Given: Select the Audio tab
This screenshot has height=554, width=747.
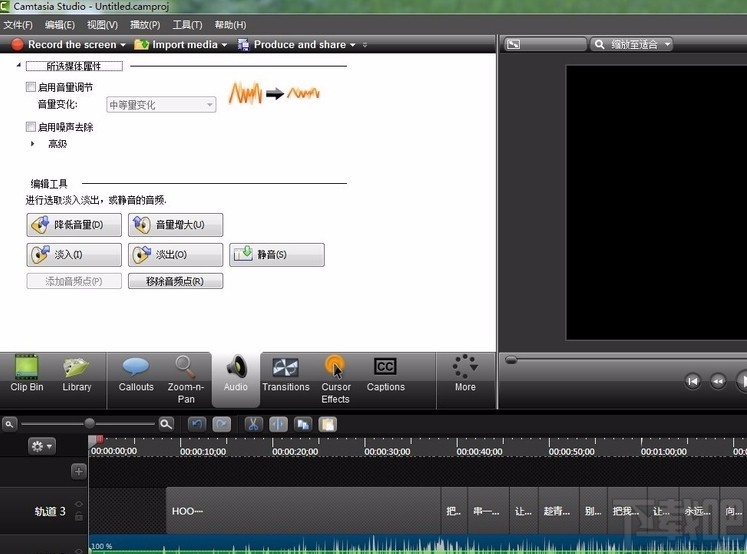Looking at the screenshot, I should [236, 380].
